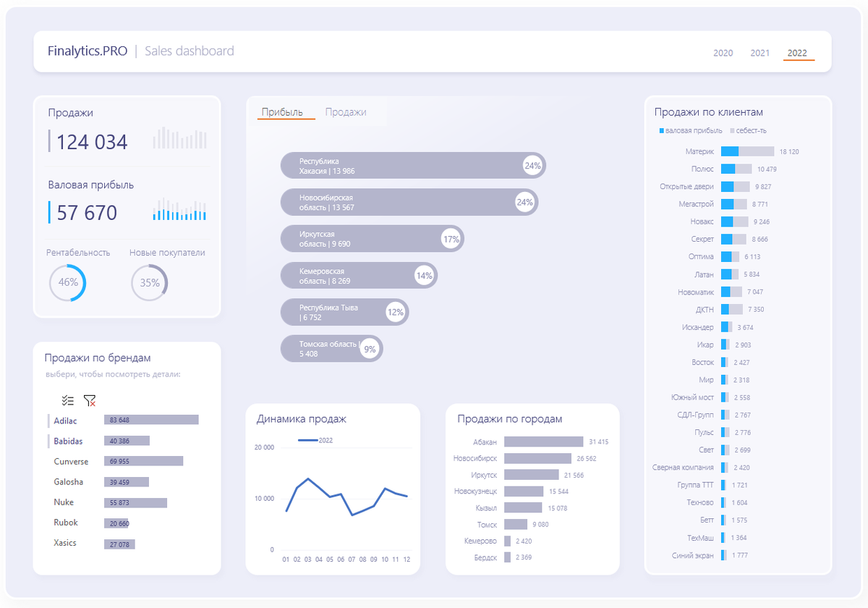Image resolution: width=868 pixels, height=608 pixels.
Task: Click the Динамика продаж chart title
Action: click(x=302, y=418)
